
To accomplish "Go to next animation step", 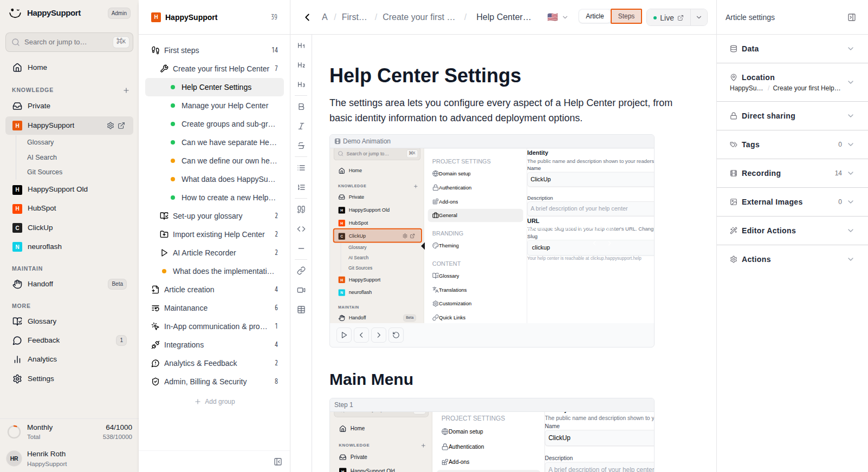I will pyautogui.click(x=379, y=335).
